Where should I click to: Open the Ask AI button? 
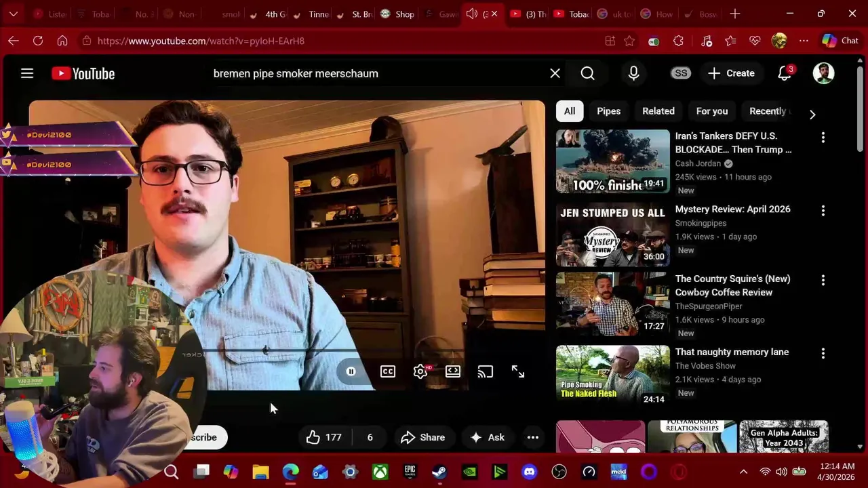(486, 437)
